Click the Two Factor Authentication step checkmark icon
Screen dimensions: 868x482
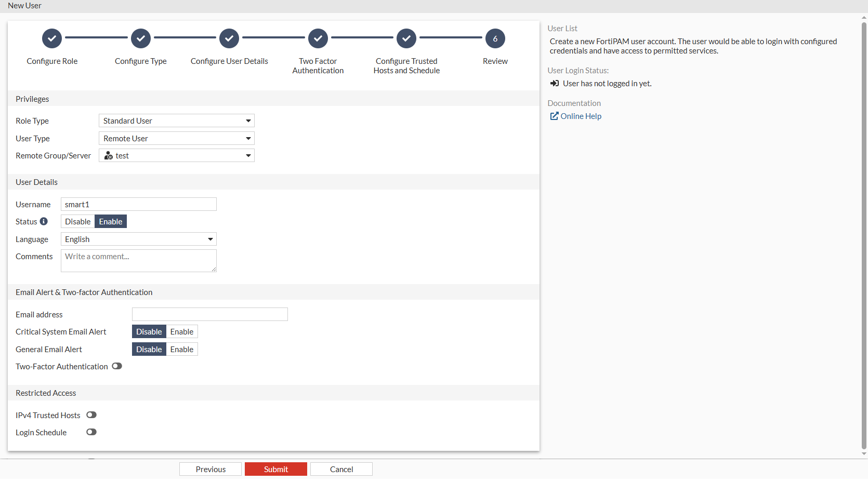[318, 38]
